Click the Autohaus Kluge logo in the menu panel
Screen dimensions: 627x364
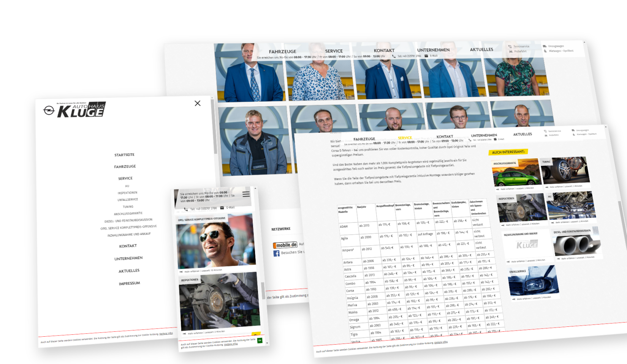tap(75, 110)
